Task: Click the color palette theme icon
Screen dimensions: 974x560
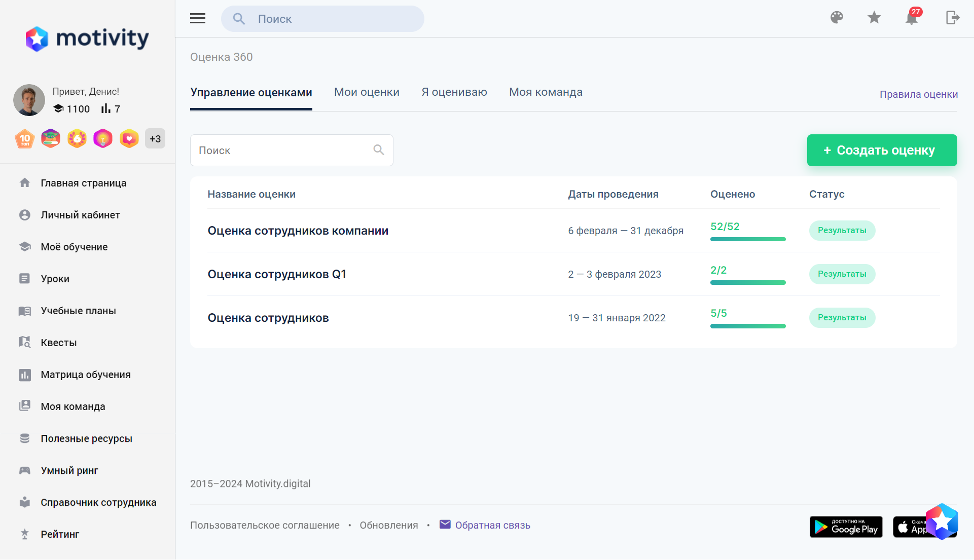Action: point(837,18)
